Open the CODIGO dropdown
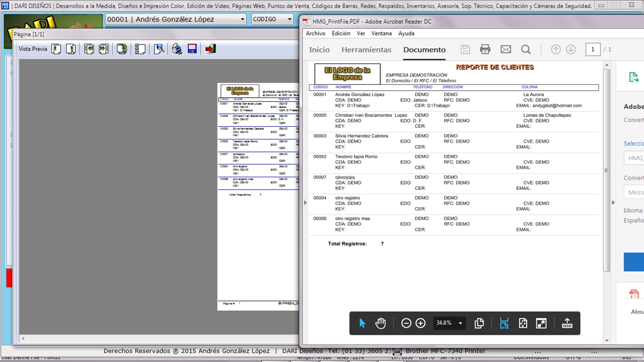 click(x=289, y=19)
